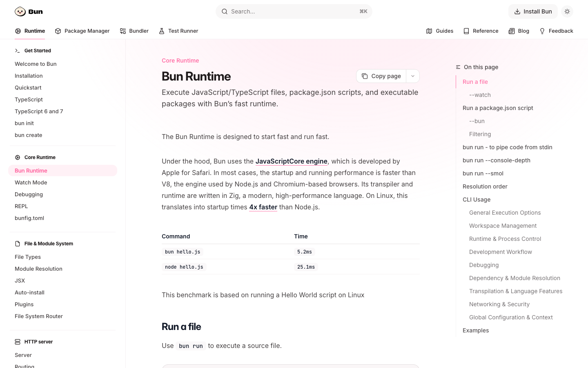The width and height of the screenshot is (588, 368).
Task: Select TypeScript in the sidebar
Action: [29, 99]
